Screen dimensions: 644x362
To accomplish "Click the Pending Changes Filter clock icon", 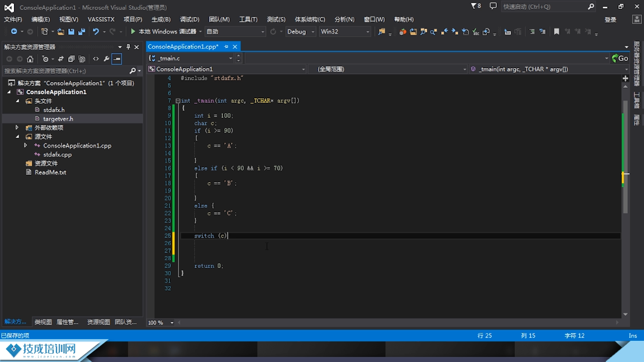I will 45,59.
